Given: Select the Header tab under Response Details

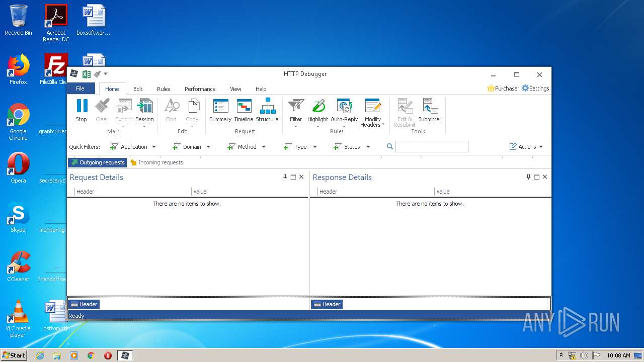Looking at the screenshot, I should pyautogui.click(x=327, y=304).
